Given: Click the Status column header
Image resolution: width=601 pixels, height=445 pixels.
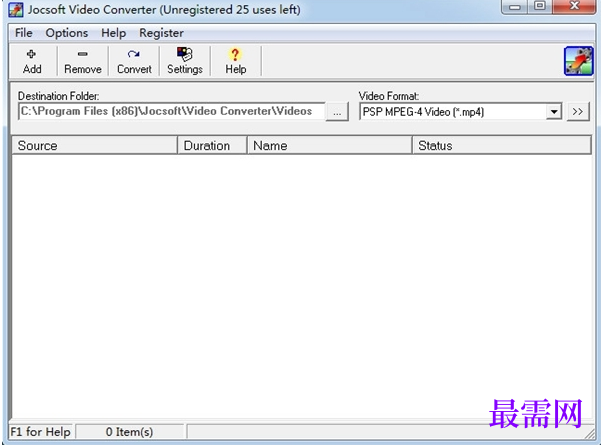Looking at the screenshot, I should (502, 146).
